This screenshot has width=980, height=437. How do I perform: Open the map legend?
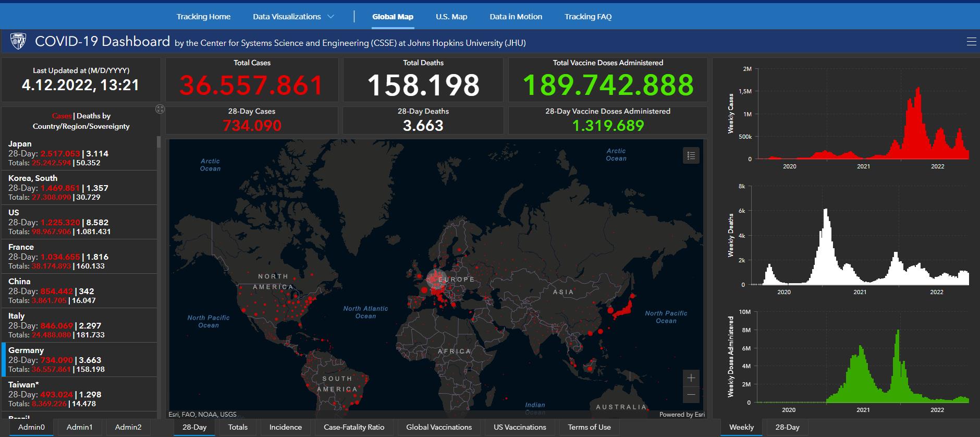(x=691, y=155)
